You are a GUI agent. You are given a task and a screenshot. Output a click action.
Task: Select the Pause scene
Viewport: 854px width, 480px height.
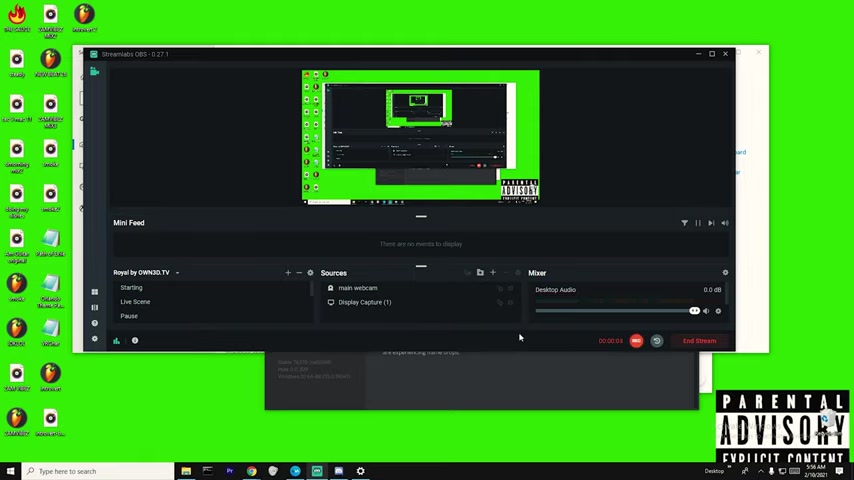129,316
